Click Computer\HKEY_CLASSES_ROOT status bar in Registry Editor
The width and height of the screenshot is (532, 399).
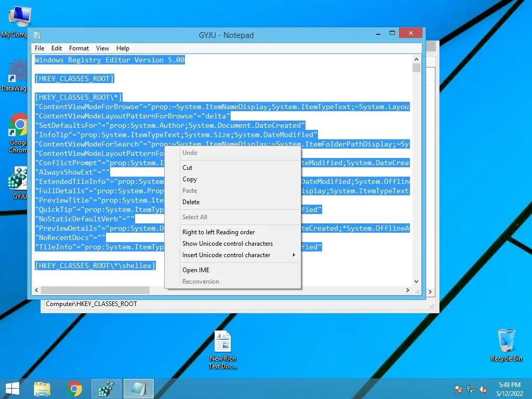91,304
